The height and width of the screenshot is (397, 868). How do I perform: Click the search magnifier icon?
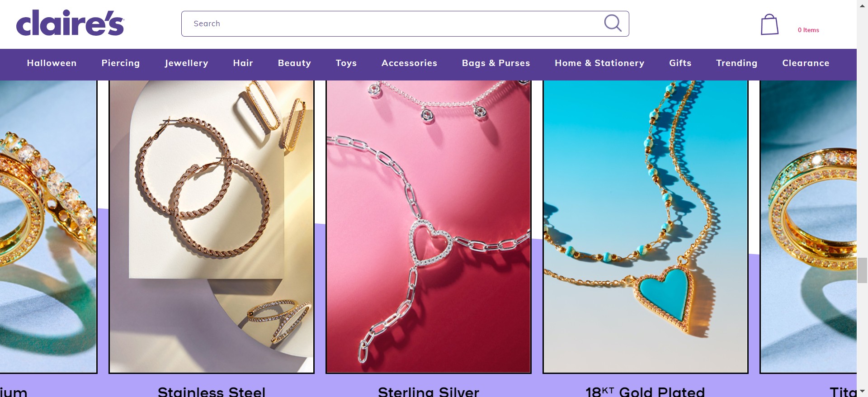(x=613, y=23)
